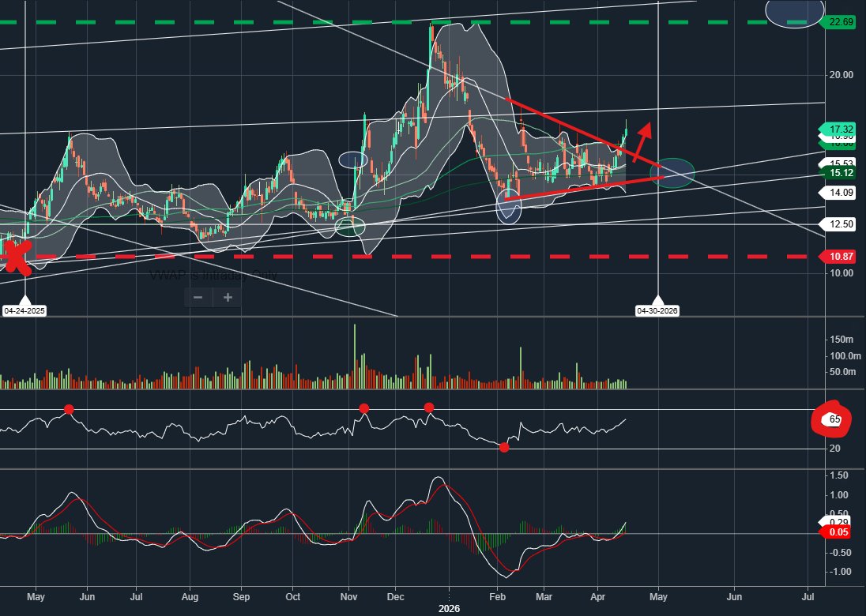The height and width of the screenshot is (616, 866).
Task: Click the 10.00 price axis value
Action: point(842,272)
